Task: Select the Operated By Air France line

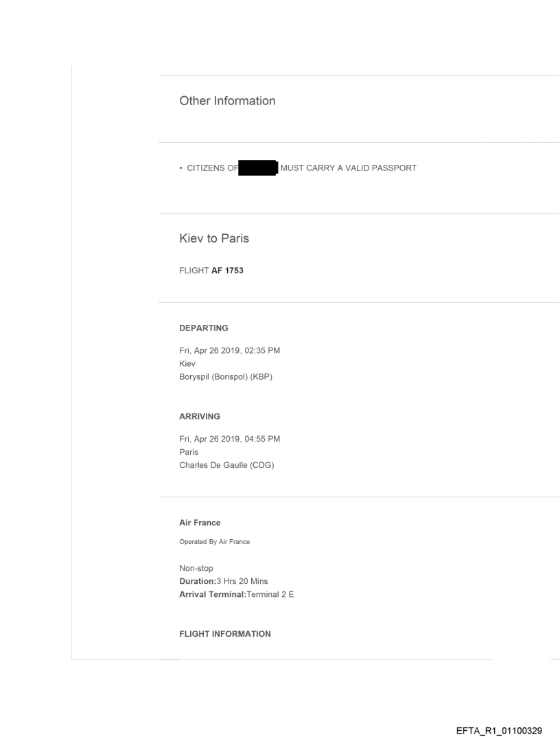Action: 214,542
